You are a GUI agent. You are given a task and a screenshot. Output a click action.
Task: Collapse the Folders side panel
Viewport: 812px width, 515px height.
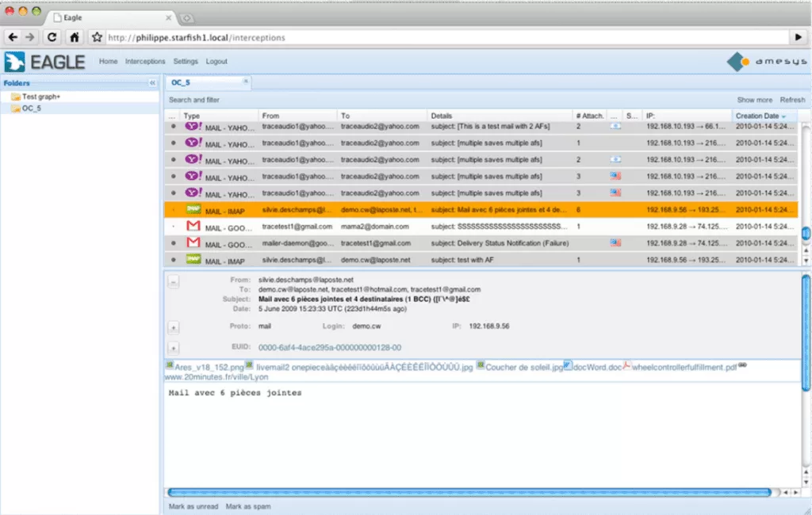tap(152, 82)
